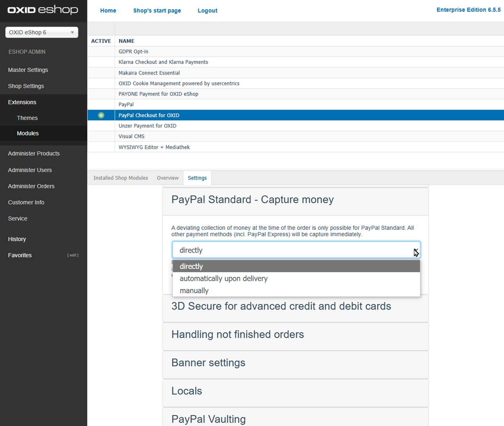Pick the 'directly' dropdown option
504x426 pixels.
(x=191, y=266)
